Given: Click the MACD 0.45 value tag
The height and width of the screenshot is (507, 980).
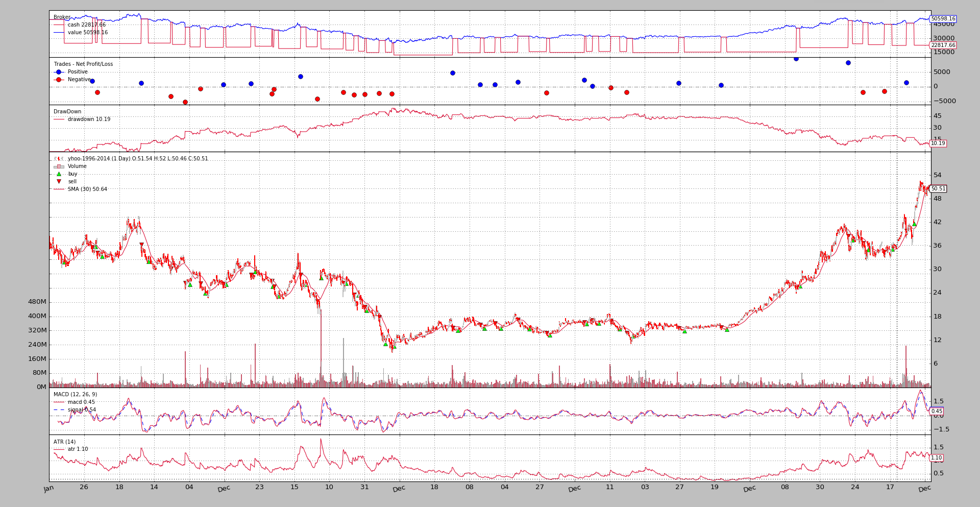Looking at the screenshot, I should tap(937, 412).
